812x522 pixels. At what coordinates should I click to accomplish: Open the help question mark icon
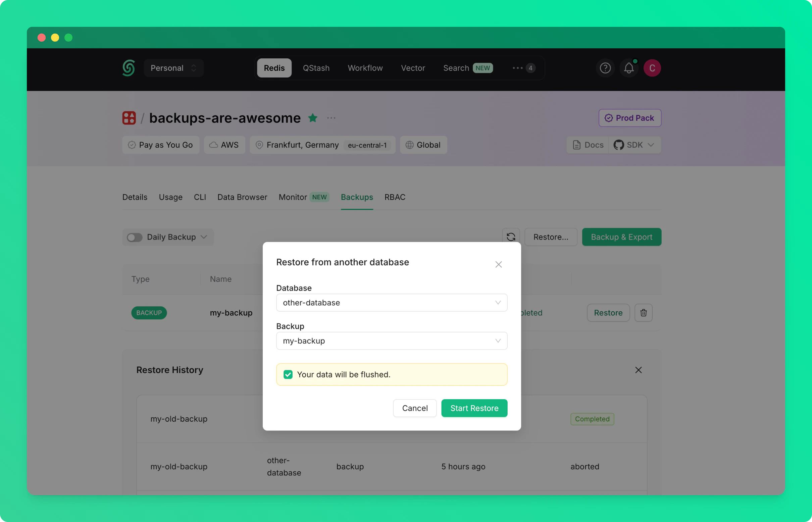tap(605, 68)
